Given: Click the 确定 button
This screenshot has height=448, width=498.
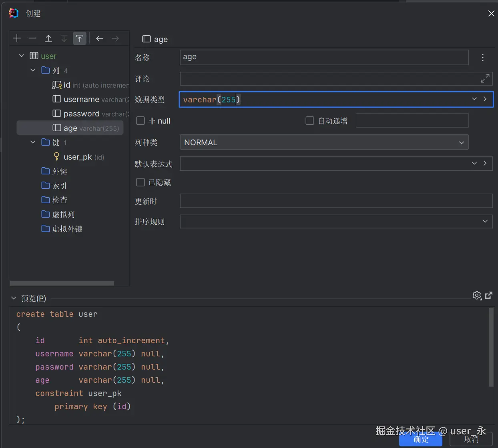Looking at the screenshot, I should click(x=421, y=440).
